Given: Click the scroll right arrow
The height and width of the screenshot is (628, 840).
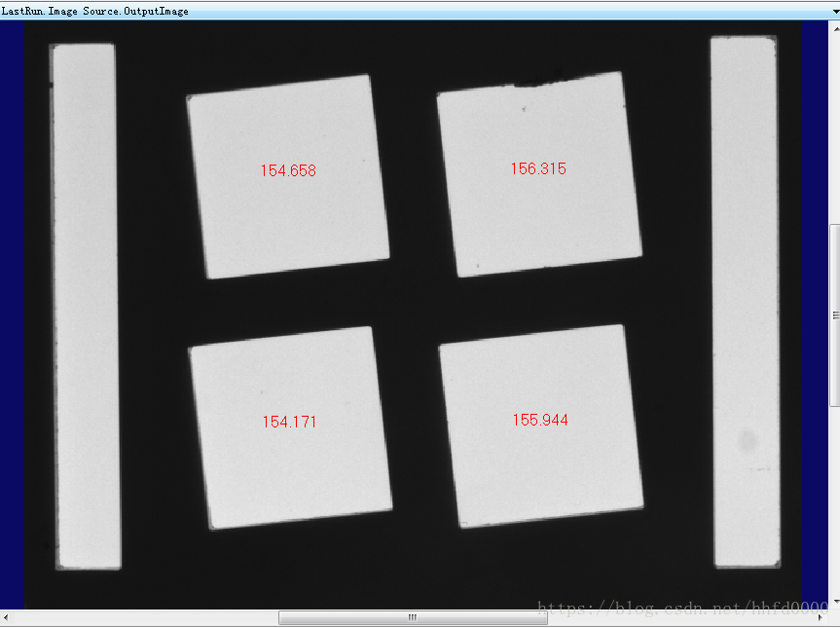Looking at the screenshot, I should pos(820,617).
